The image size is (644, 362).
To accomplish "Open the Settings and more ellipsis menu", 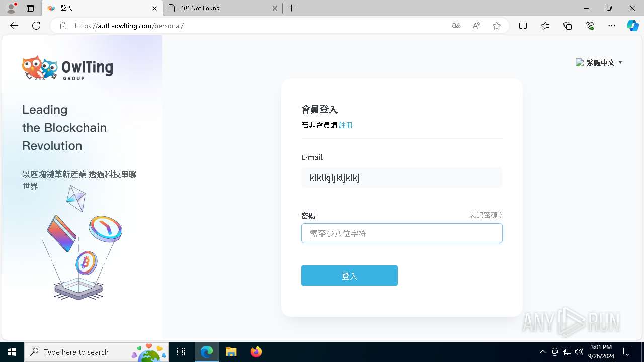I will 612,26.
